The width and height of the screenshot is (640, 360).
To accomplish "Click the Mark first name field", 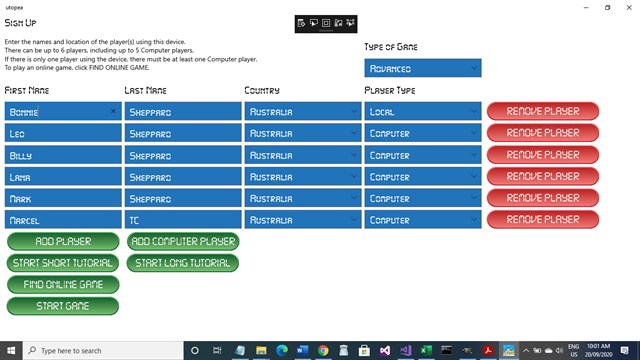I will pos(63,198).
